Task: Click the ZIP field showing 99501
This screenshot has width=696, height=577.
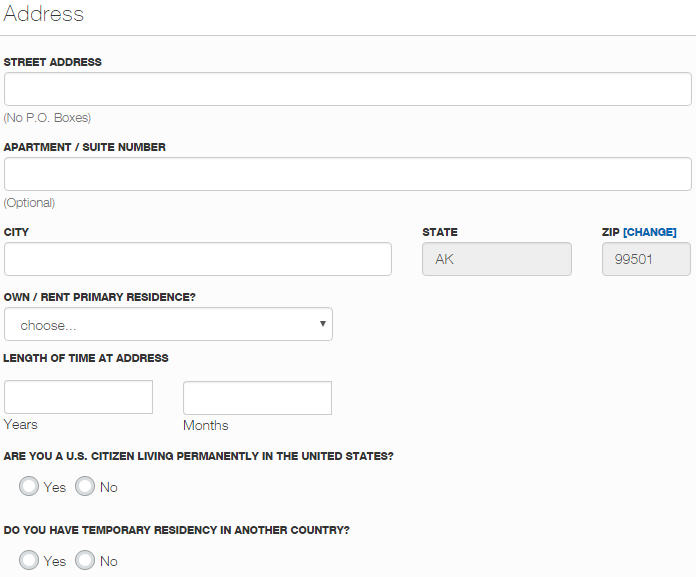Action: tap(646, 259)
